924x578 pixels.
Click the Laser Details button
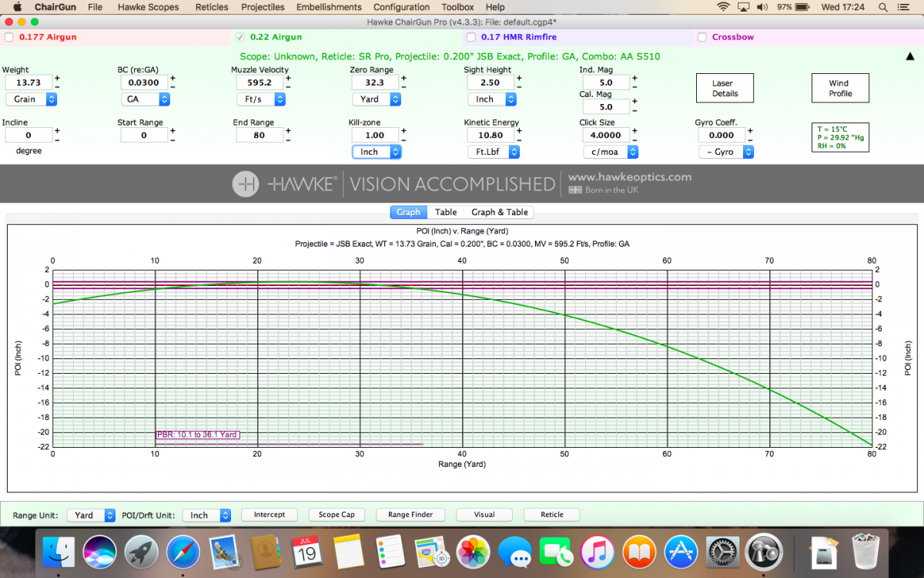coord(725,89)
